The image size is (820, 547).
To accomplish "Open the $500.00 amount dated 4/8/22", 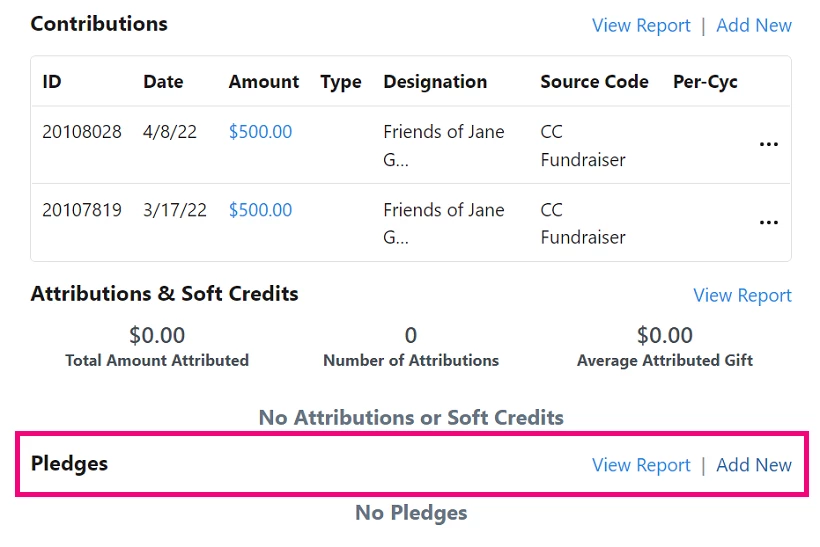I will [260, 132].
